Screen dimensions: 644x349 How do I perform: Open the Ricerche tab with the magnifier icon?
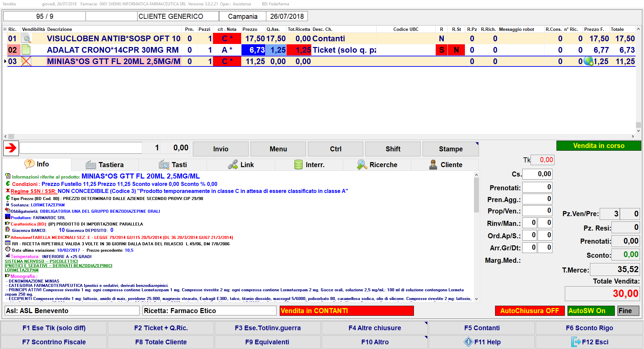(x=377, y=165)
